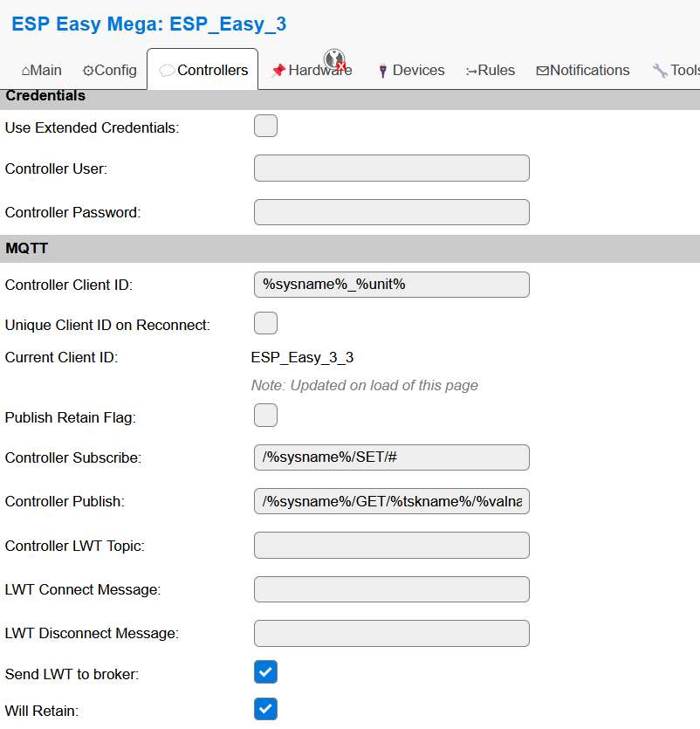Switch to the Hardware tab
The width and height of the screenshot is (700, 729).
[312, 70]
